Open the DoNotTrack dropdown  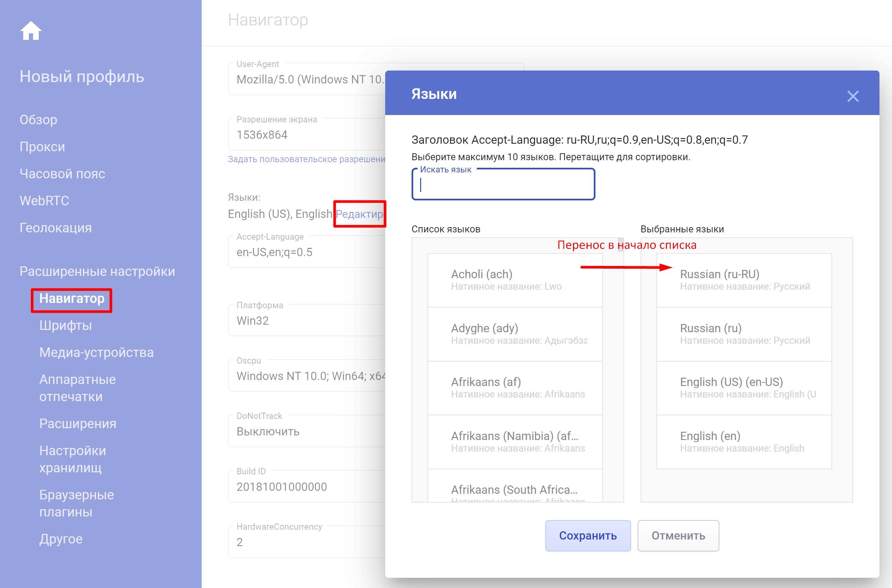306,431
